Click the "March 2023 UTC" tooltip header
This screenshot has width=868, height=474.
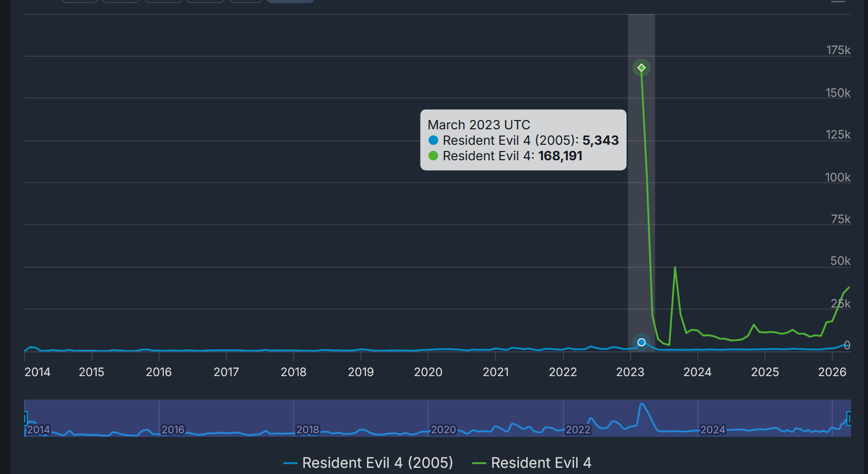[479, 125]
